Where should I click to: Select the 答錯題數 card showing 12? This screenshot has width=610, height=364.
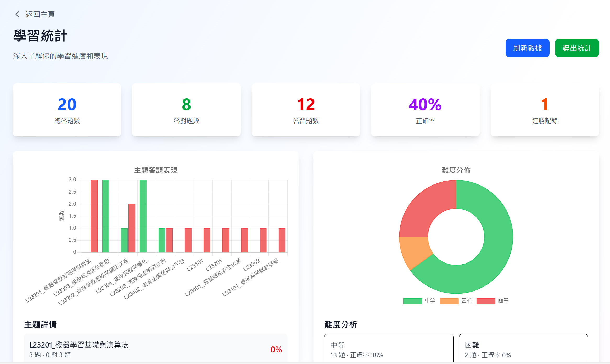tap(306, 110)
